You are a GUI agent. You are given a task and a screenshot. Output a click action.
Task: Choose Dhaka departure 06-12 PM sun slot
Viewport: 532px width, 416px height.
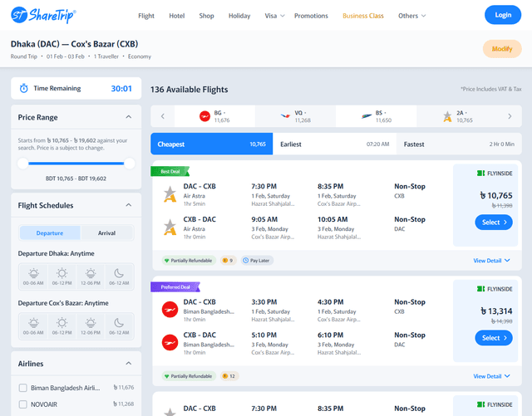62,277
